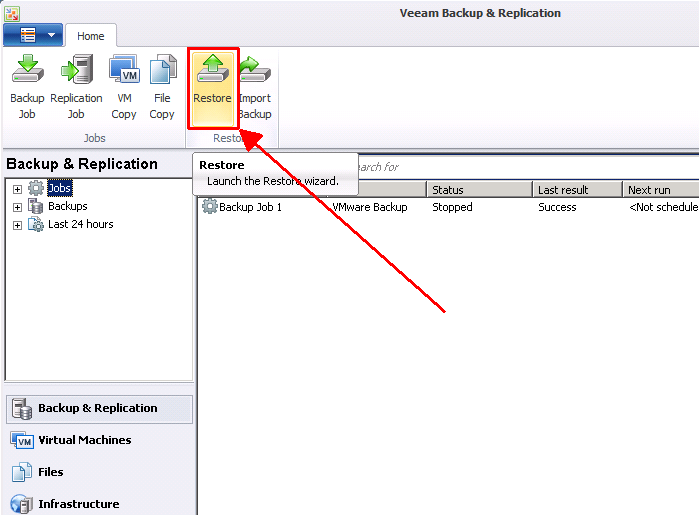Click the Infrastructure globe icon
The height and width of the screenshot is (515, 699).
(x=21, y=504)
